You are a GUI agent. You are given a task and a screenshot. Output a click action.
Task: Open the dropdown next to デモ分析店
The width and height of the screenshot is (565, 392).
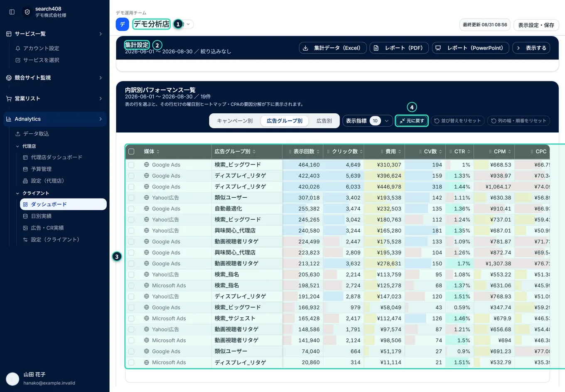tap(188, 24)
